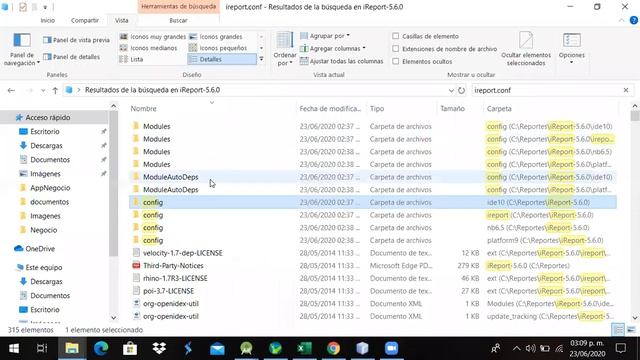Viewport: 640px width, 360px height.
Task: Open the Vista ribbon tab
Action: [x=121, y=20]
